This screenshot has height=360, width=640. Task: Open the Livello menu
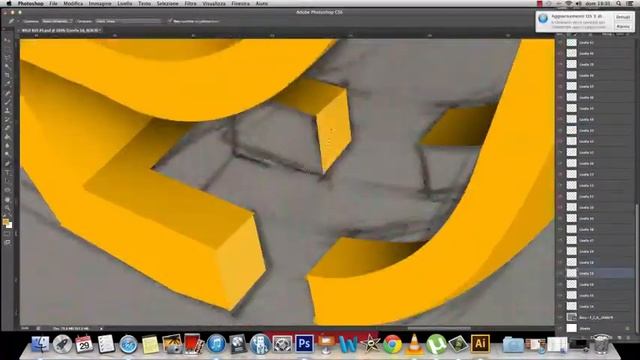tap(125, 3)
